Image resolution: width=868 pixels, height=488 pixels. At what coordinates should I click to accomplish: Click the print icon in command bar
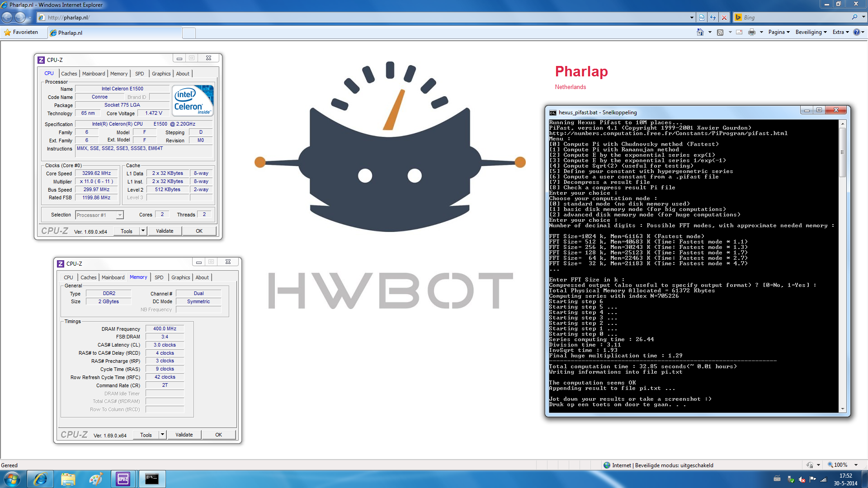[752, 32]
